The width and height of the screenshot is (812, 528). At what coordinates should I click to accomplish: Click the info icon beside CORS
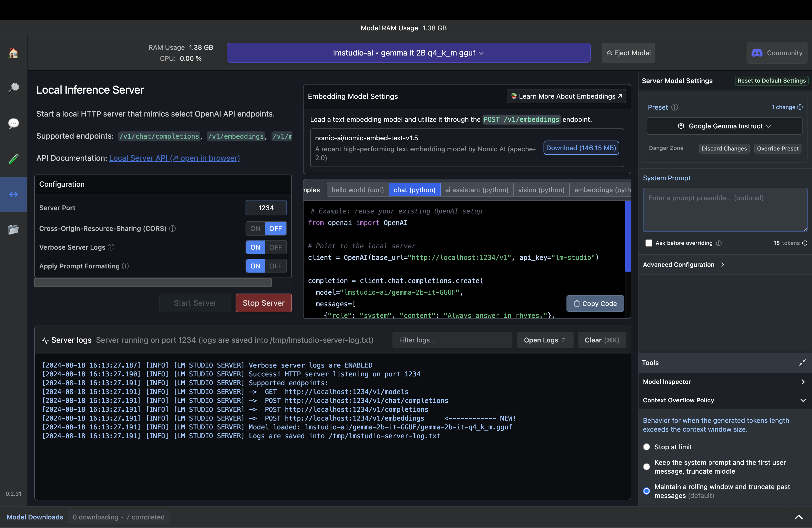coord(172,229)
